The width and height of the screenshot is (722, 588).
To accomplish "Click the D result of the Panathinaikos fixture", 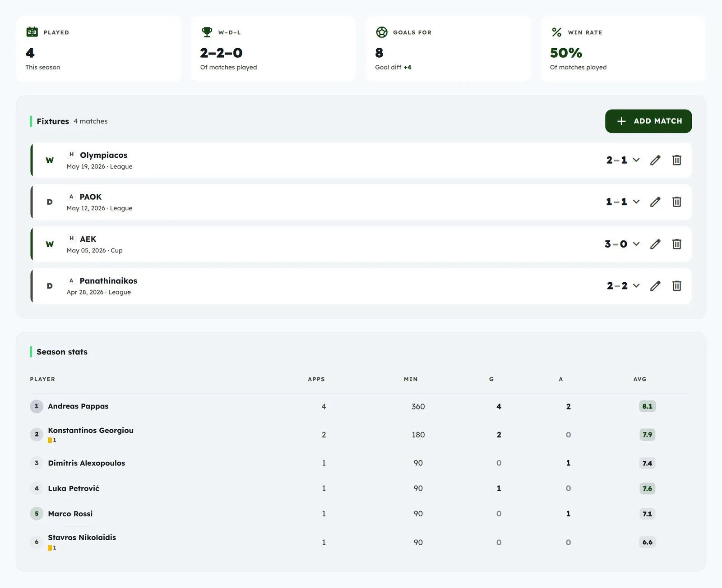I will click(50, 285).
